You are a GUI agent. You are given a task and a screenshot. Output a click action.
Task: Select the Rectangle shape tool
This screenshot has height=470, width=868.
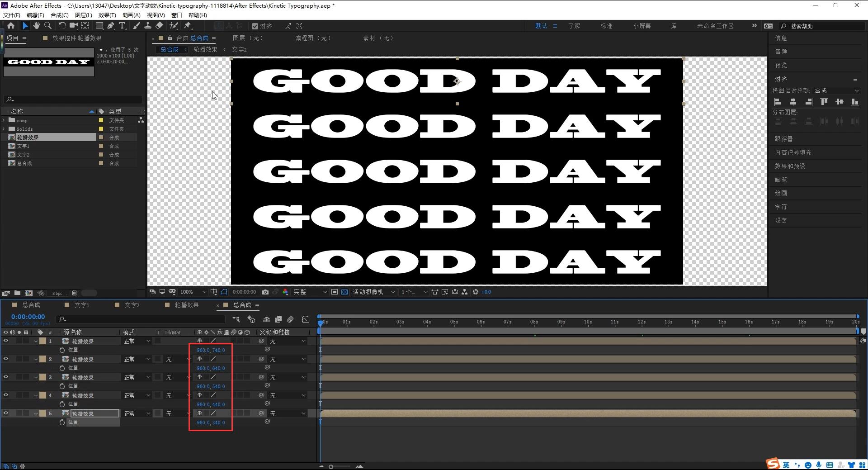click(x=99, y=26)
